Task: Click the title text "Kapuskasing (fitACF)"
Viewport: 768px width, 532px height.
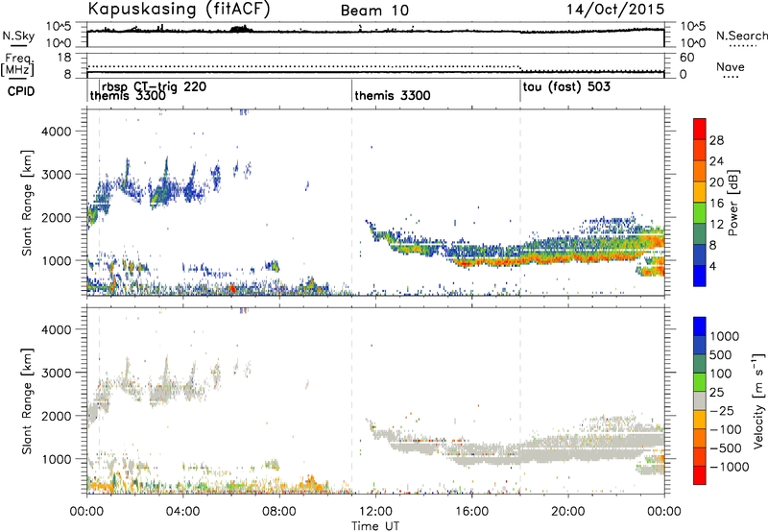Action: tap(179, 9)
